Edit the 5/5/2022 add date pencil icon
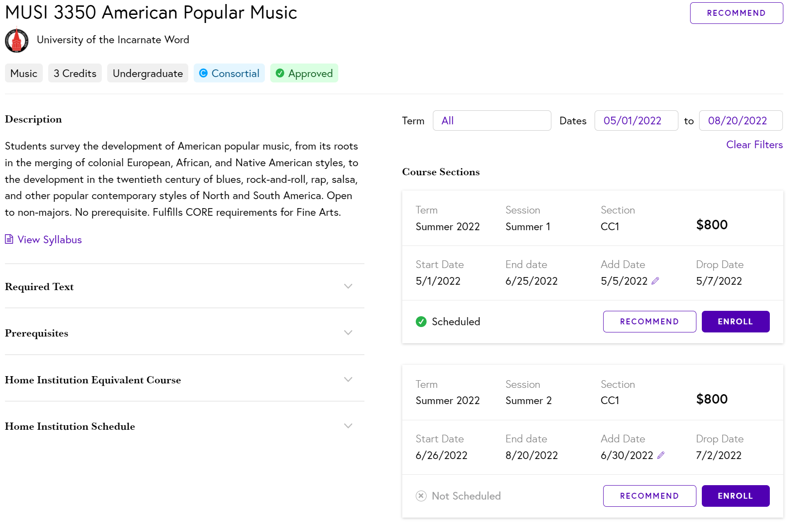 (x=655, y=281)
